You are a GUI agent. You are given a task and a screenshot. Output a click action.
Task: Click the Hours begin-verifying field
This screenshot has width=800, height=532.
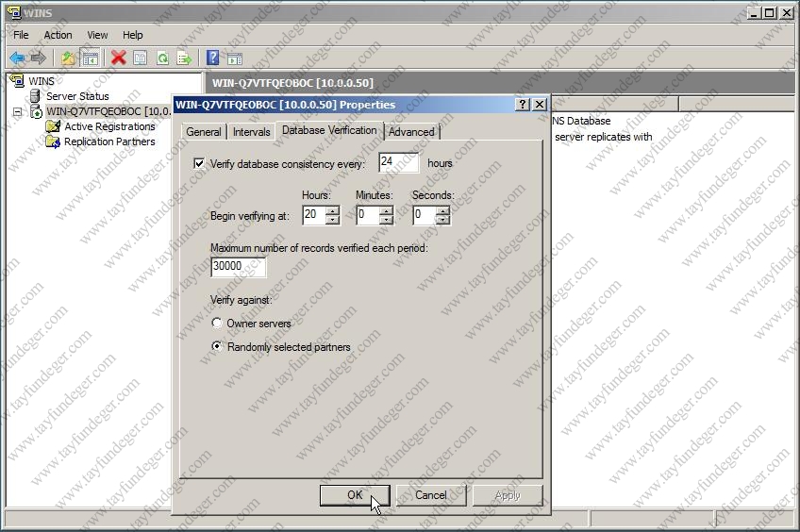click(314, 215)
